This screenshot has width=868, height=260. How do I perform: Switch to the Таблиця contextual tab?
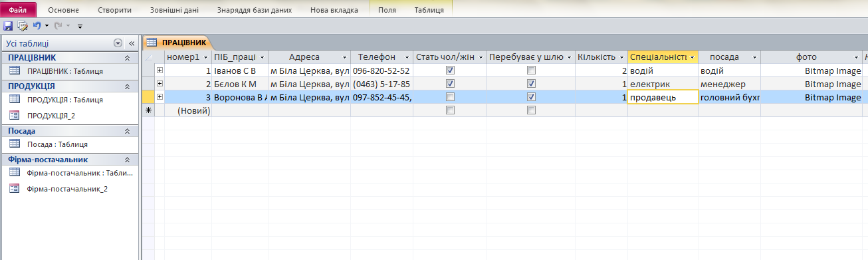(x=429, y=11)
